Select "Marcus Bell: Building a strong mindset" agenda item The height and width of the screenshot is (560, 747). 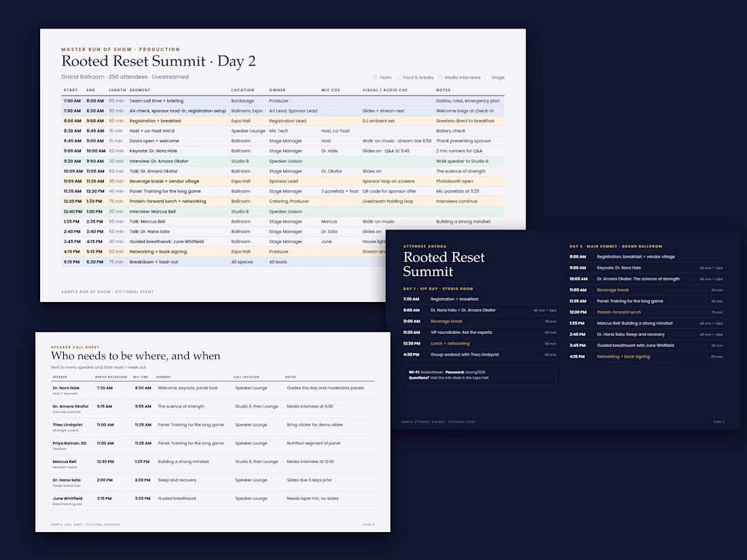tap(635, 323)
